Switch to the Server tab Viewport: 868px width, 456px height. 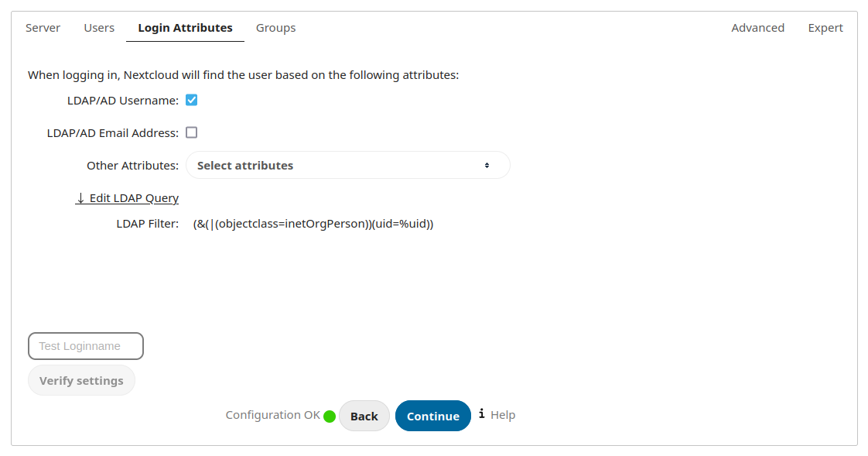click(43, 28)
